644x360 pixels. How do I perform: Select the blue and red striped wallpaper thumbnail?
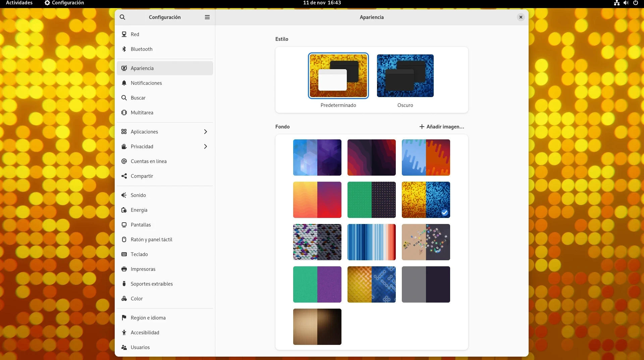pyautogui.click(x=371, y=242)
